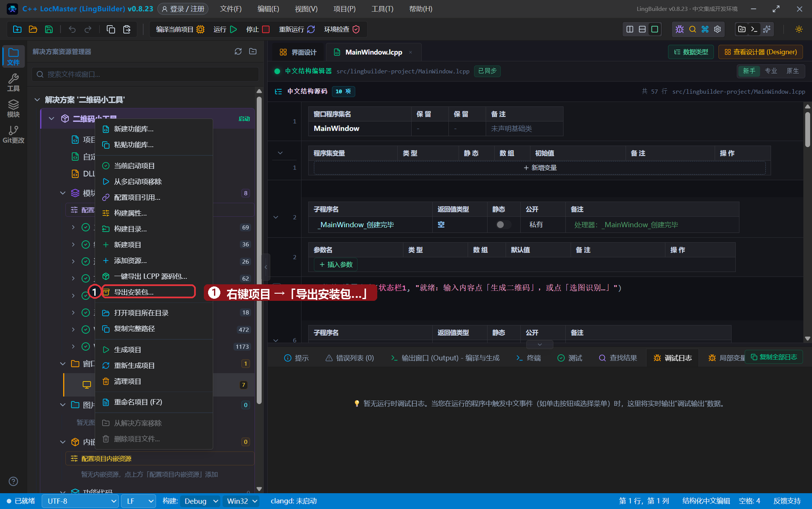Switch to top-bottom split layout

[642, 29]
